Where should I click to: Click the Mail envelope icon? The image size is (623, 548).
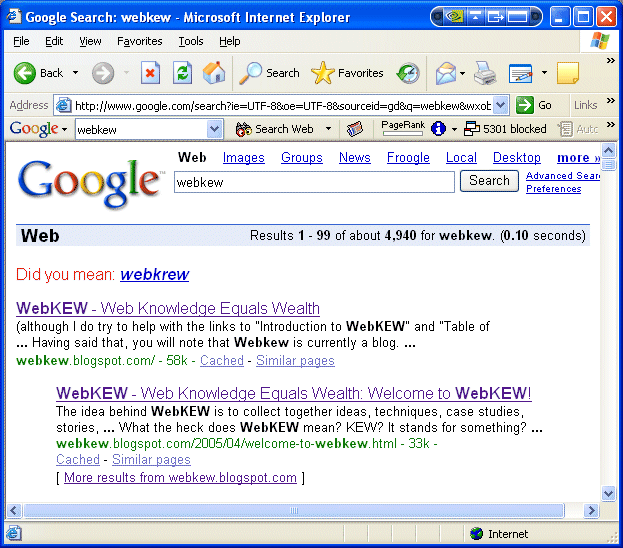446,73
